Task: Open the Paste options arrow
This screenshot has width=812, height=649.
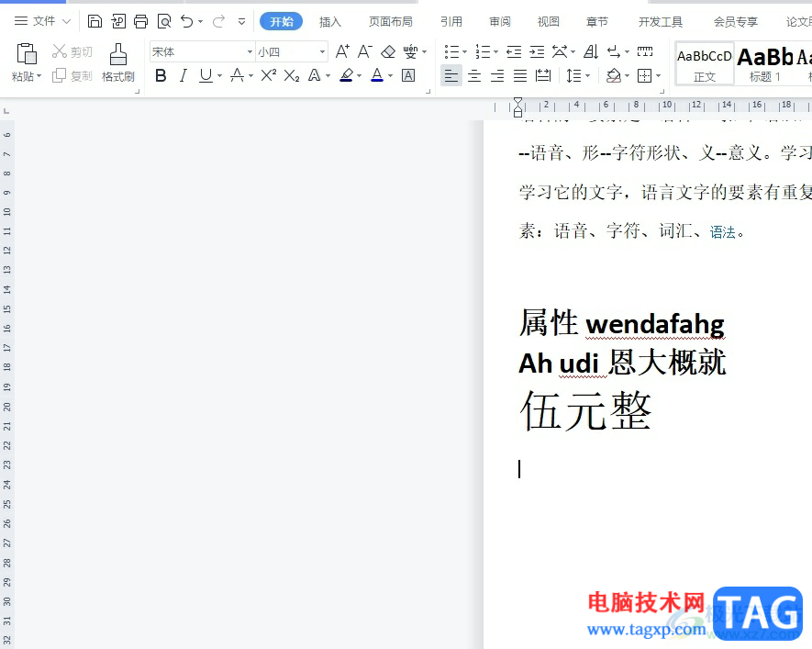Action: [39, 76]
